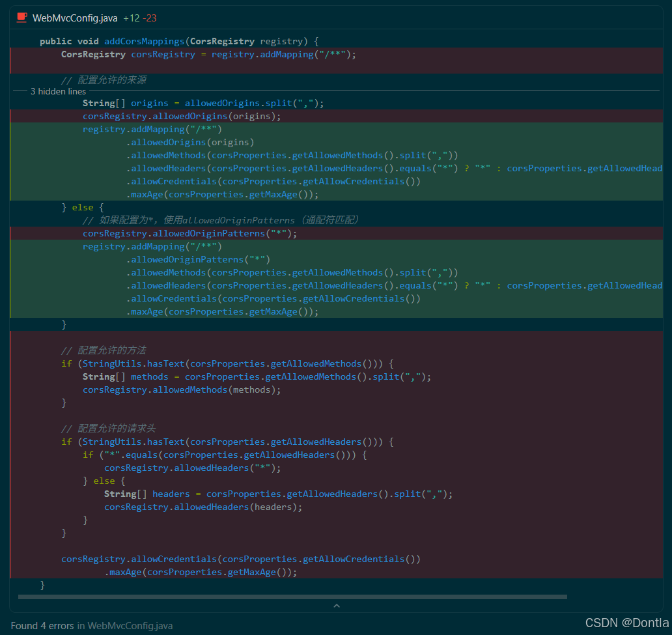Image resolution: width=672 pixels, height=635 pixels.
Task: Click the removed line "CorsRegistry corsRegistry = registry.addMapping"
Action: click(208, 55)
